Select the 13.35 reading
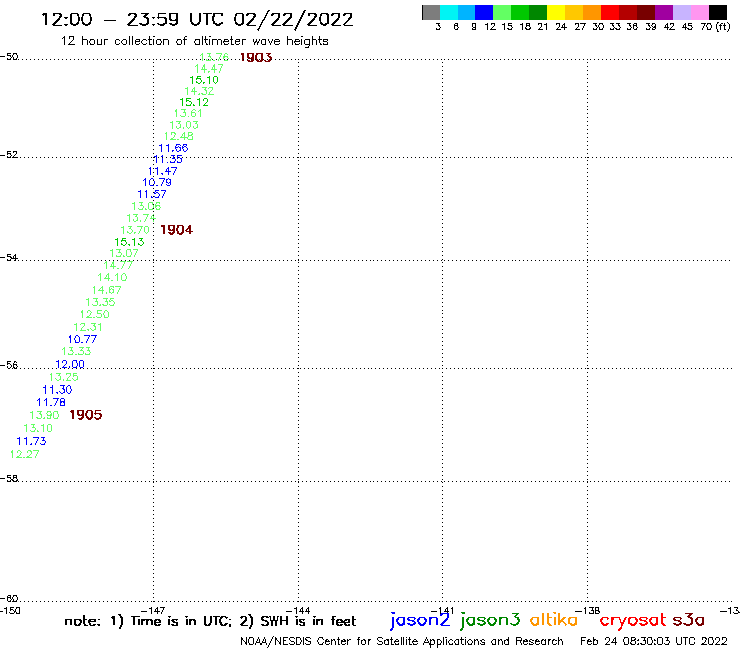Image resolution: width=740 pixels, height=650 pixels. click(101, 302)
